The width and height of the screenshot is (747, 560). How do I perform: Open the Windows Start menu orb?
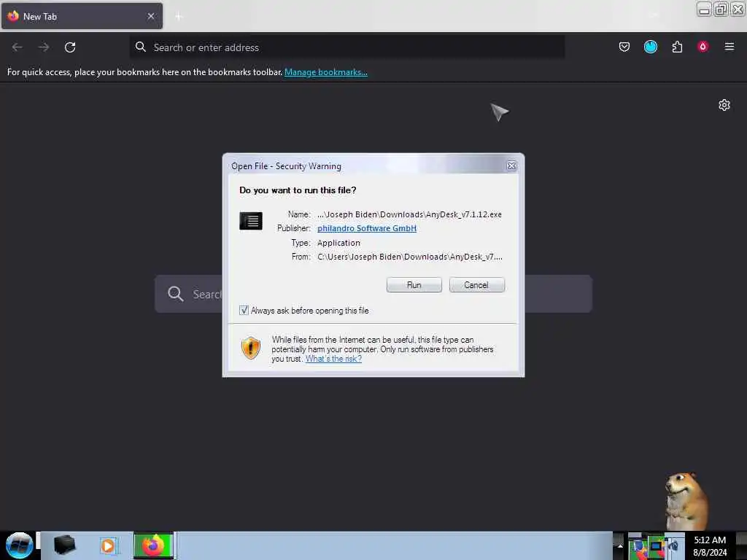tap(19, 545)
